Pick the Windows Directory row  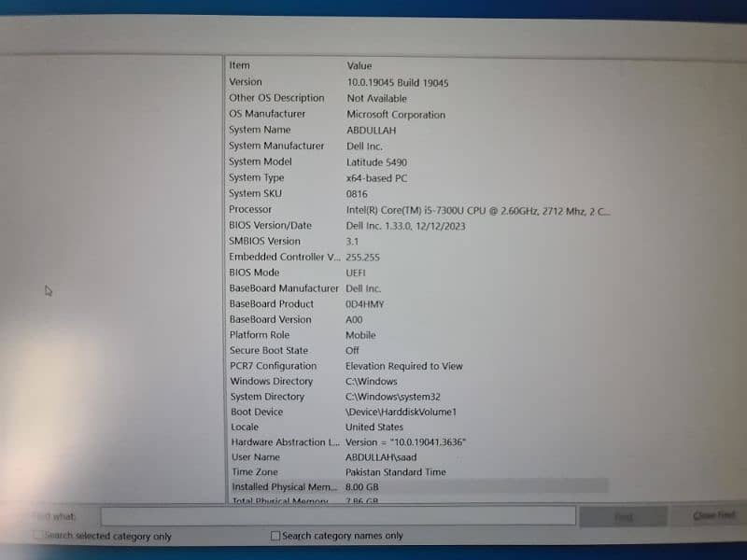[272, 381]
